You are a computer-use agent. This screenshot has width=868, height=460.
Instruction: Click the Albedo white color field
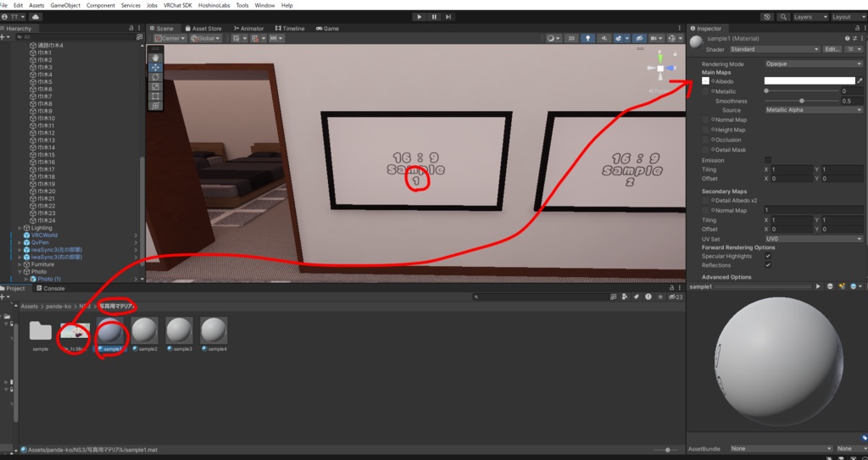pyautogui.click(x=810, y=80)
